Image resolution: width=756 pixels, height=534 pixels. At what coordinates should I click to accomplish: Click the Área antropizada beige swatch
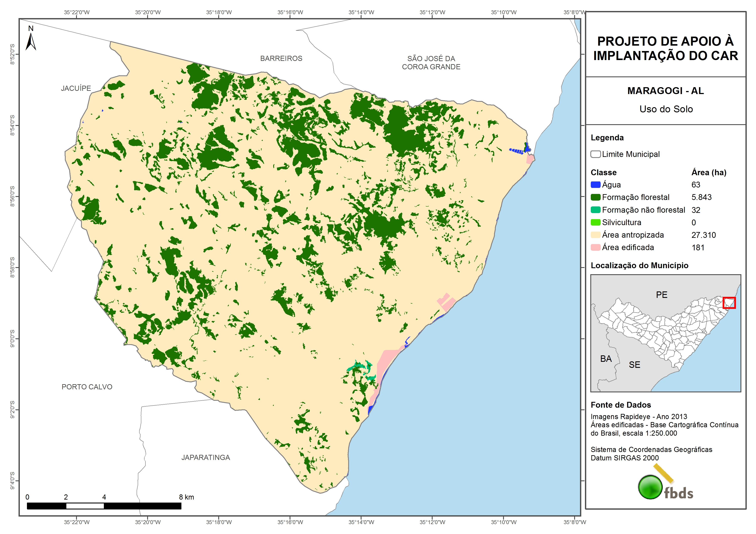click(x=595, y=235)
